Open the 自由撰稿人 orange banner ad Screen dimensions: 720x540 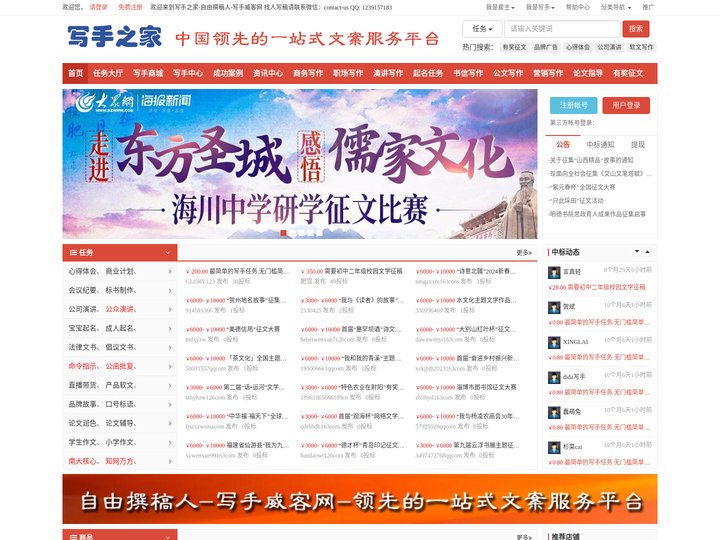click(x=360, y=499)
